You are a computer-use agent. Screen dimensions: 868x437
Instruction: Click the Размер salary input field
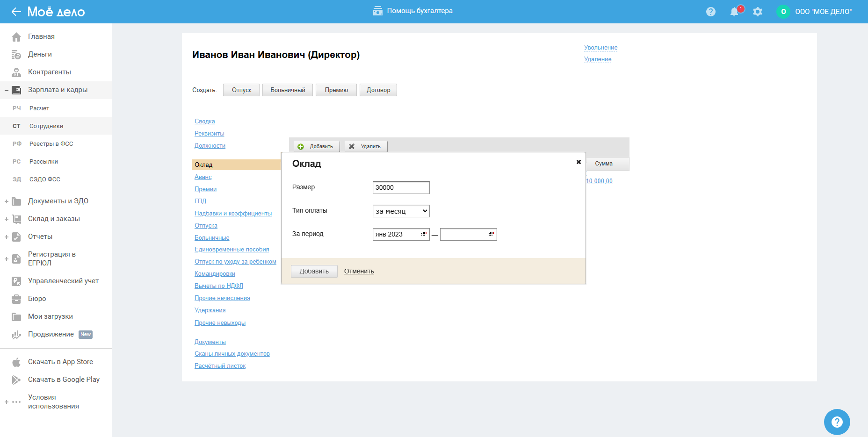point(401,187)
